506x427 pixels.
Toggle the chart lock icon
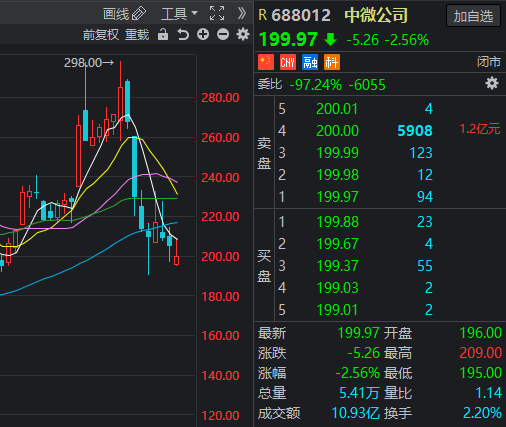[163, 34]
